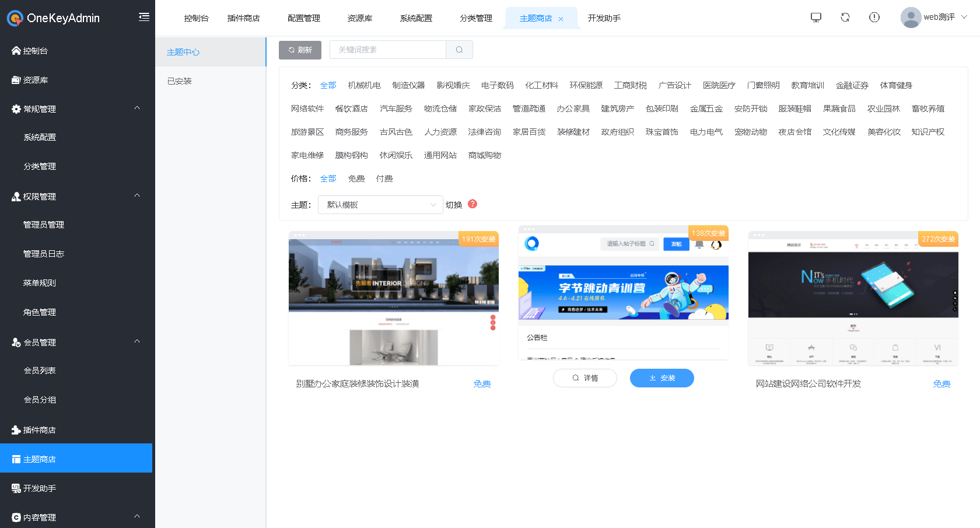Click the user avatar for web测评
The width and height of the screenshot is (980, 528).
pos(911,17)
